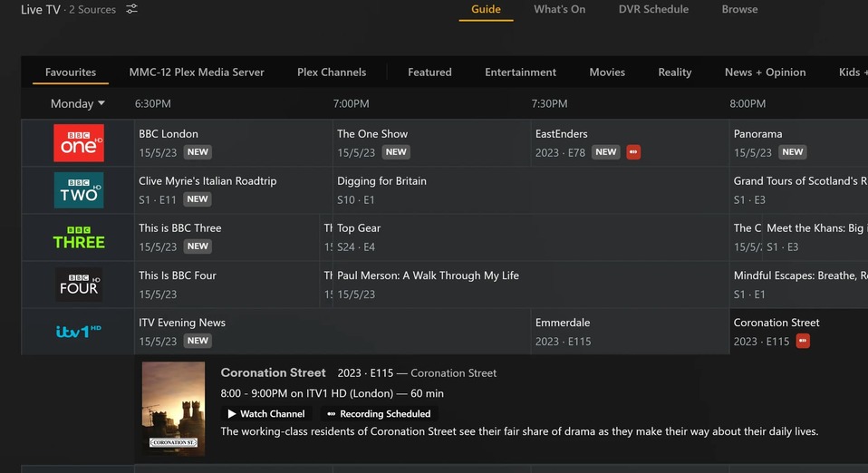Screen dimensions: 868x473
Task: Click the 6:30PM time header
Action: click(x=153, y=103)
